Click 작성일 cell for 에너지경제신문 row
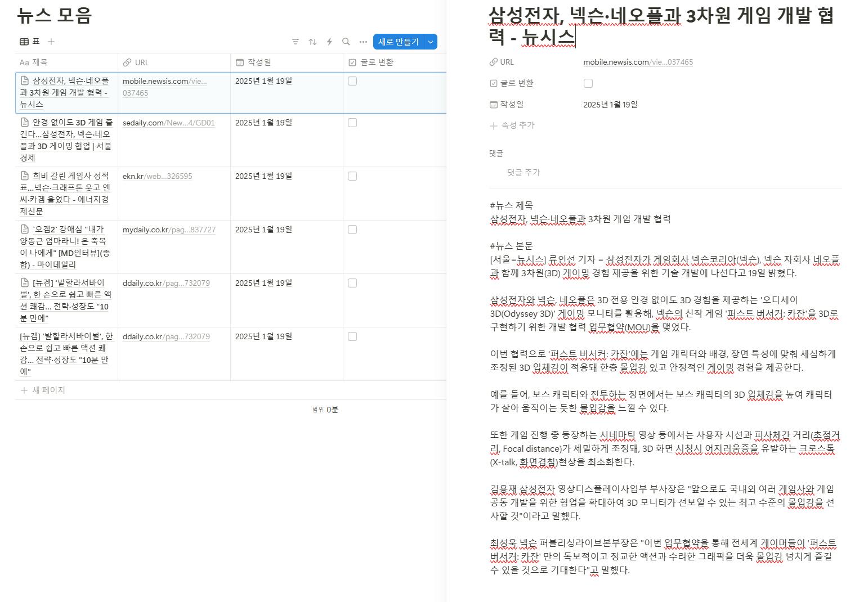This screenshot has height=602, width=868. tap(287, 194)
